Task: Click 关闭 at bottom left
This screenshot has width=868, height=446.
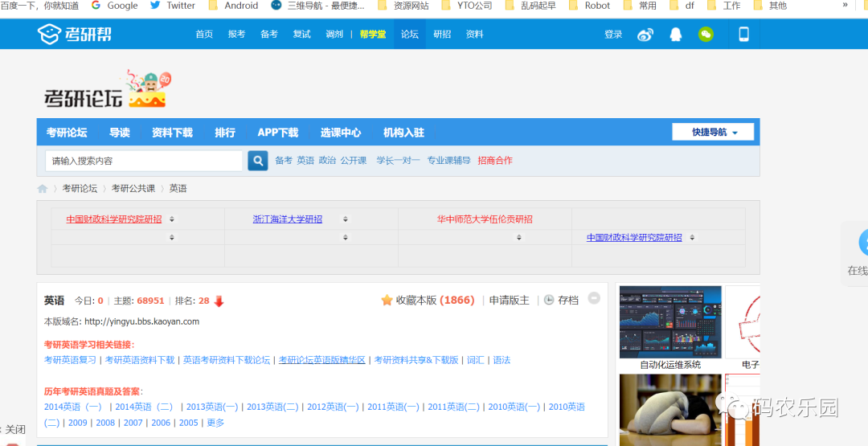Action: click(x=15, y=429)
